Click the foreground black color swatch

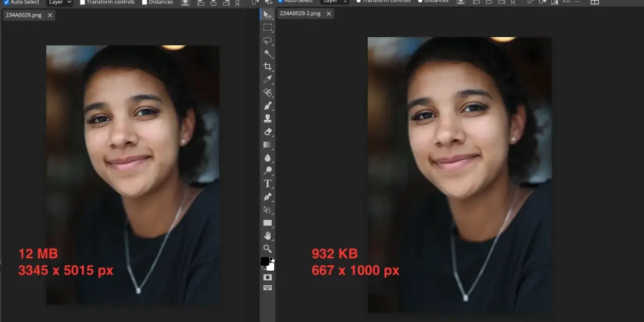point(265,261)
